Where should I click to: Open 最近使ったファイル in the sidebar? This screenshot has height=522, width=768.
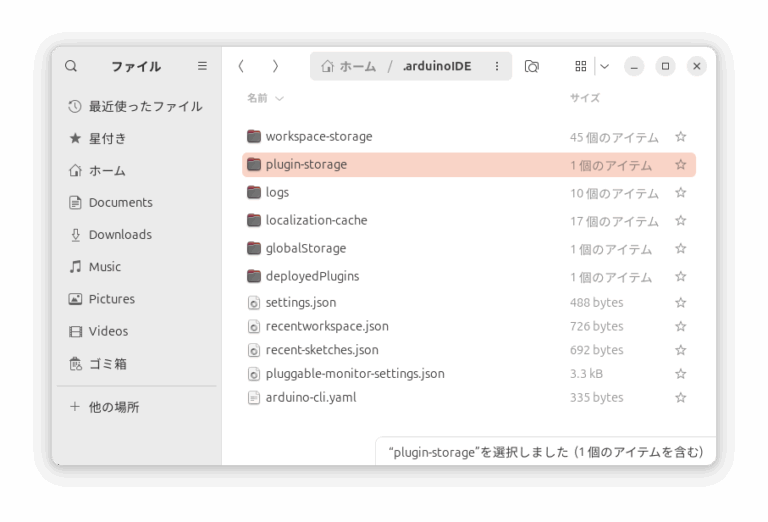(x=144, y=106)
